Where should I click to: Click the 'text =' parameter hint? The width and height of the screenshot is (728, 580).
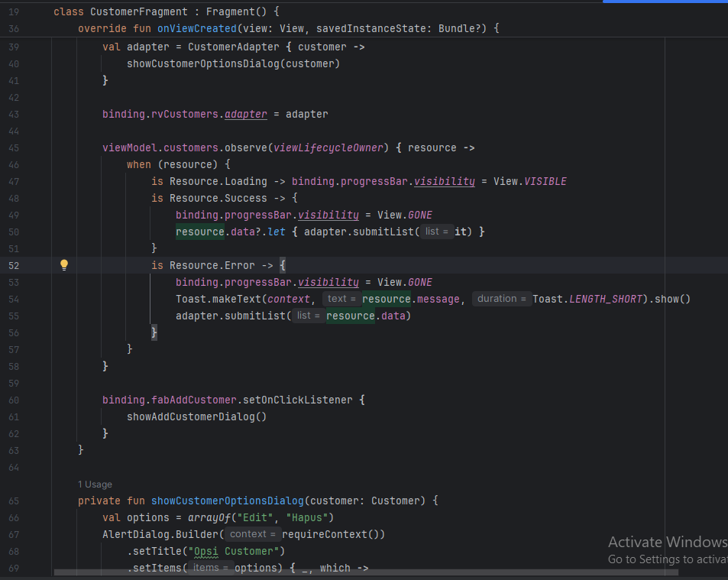click(x=341, y=299)
